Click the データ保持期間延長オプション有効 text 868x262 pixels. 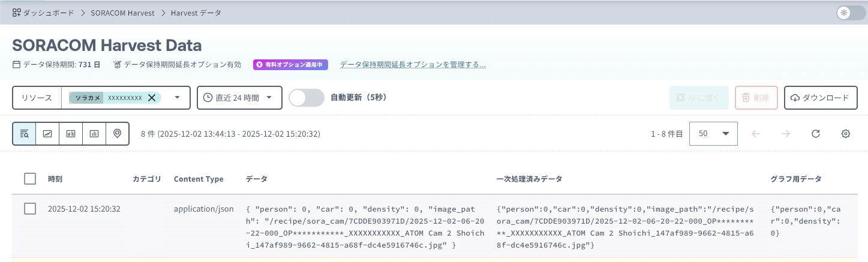[177, 64]
